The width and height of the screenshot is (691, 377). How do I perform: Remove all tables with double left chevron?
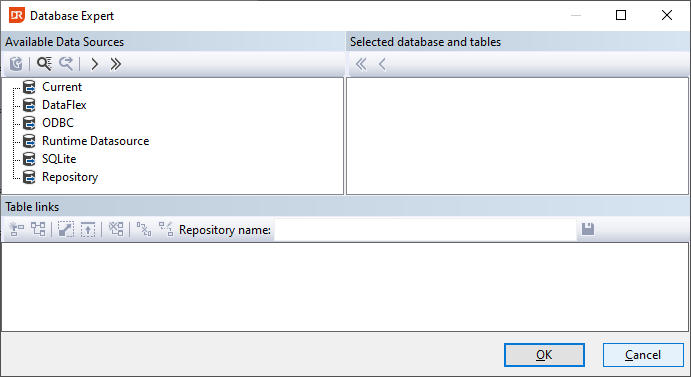[x=361, y=64]
